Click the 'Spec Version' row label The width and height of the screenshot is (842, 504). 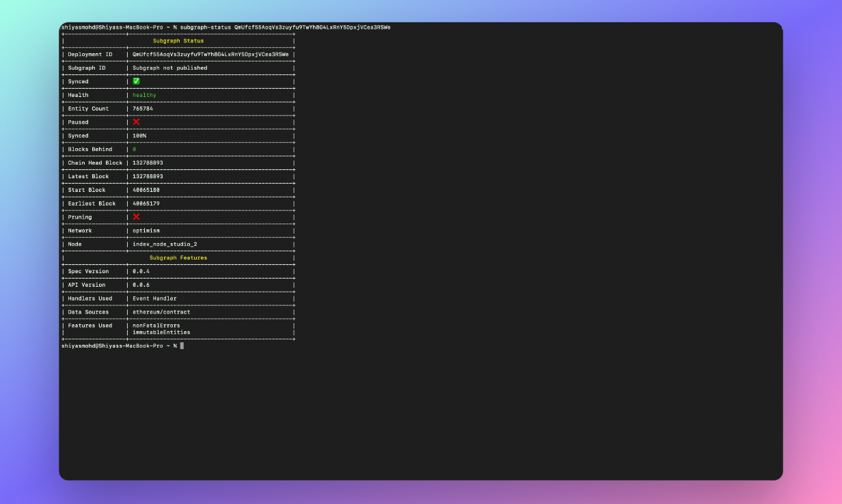point(89,272)
